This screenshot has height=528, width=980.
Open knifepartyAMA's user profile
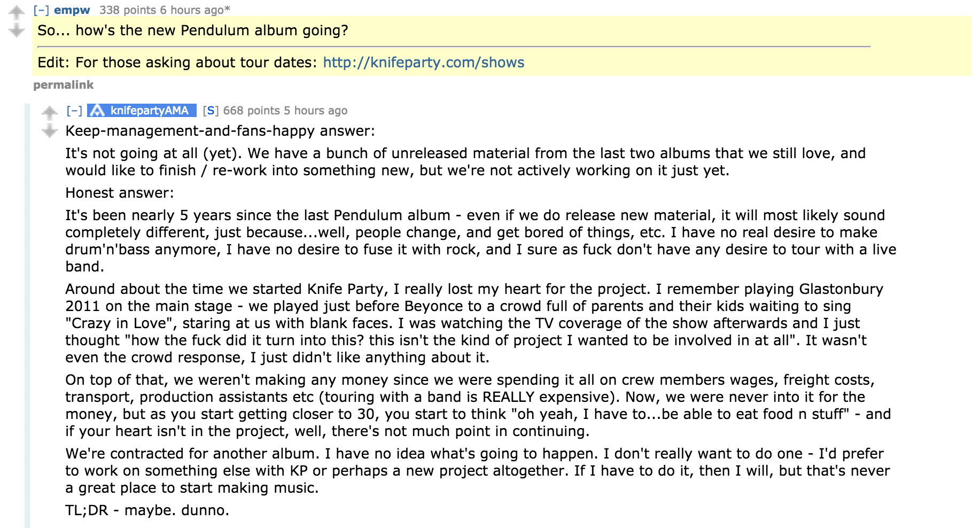pos(149,111)
